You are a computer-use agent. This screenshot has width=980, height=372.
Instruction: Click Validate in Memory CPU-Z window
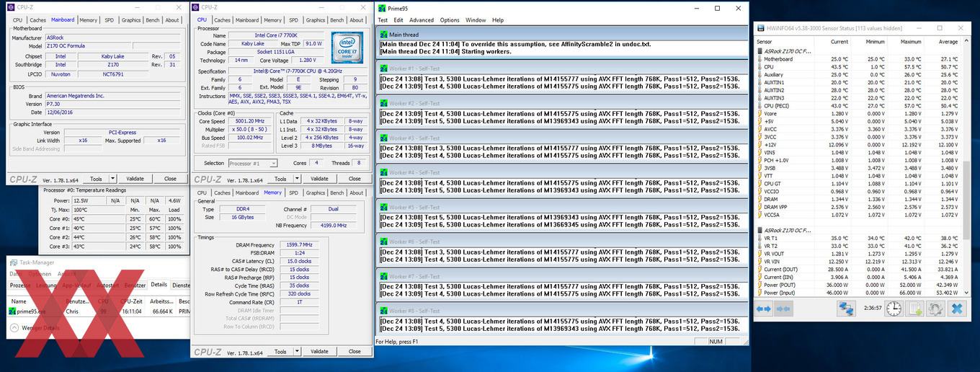[319, 352]
